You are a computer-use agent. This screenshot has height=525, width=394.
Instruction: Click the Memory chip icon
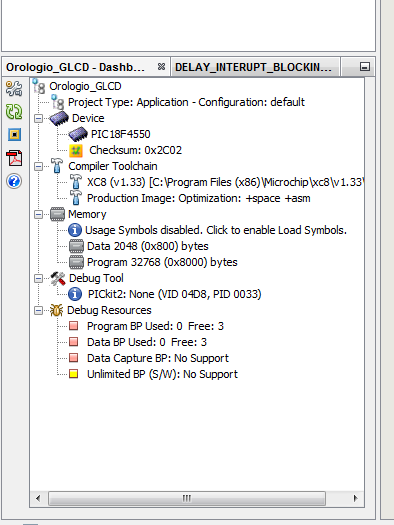(57, 214)
